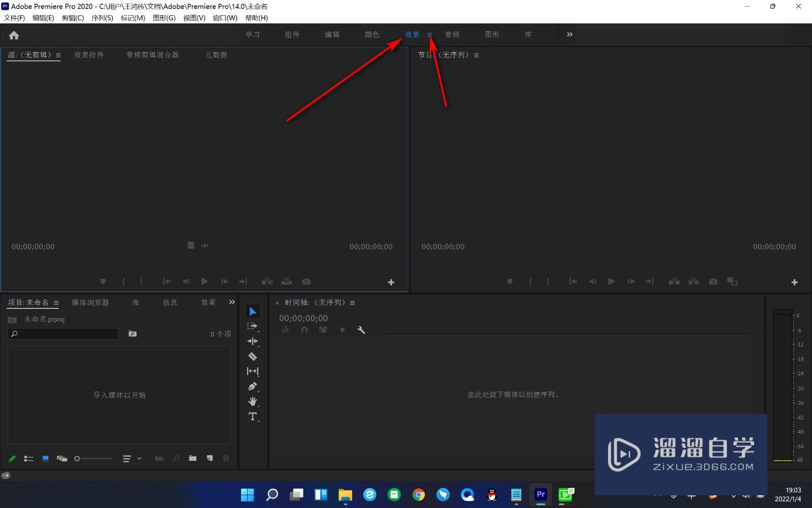Image resolution: width=812 pixels, height=508 pixels.
Task: Mark Out point in Source monitor
Action: (141, 281)
